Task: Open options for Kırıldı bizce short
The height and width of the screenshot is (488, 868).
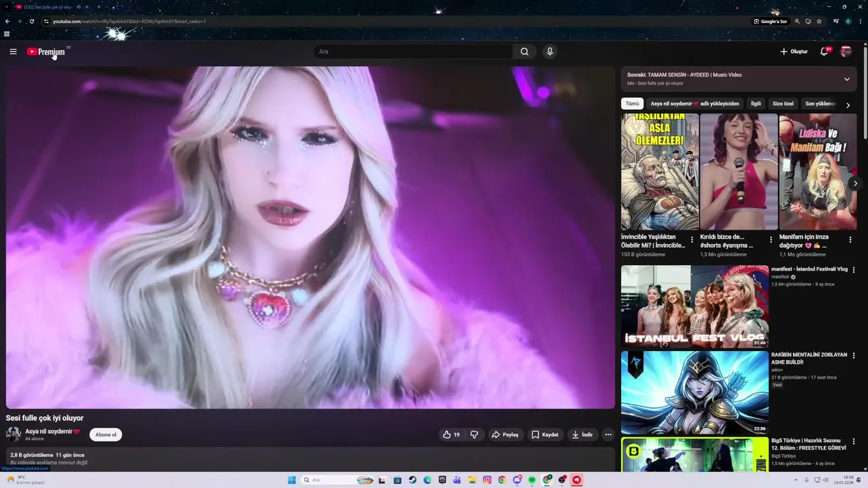Action: pos(771,240)
